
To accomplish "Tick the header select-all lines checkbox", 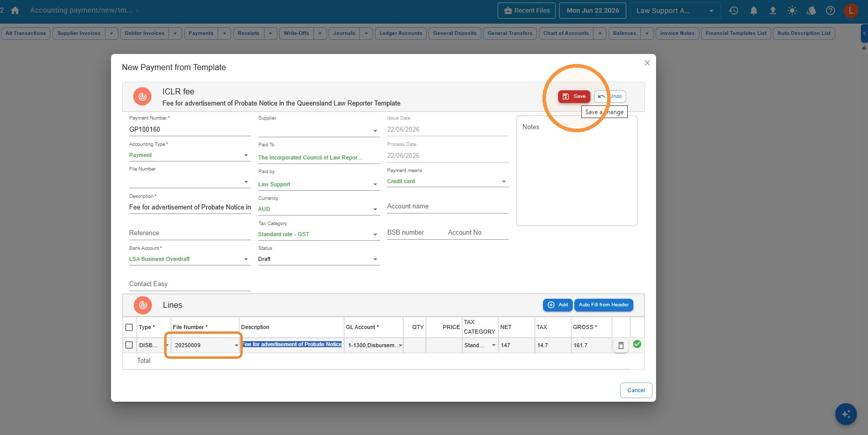I will [129, 328].
